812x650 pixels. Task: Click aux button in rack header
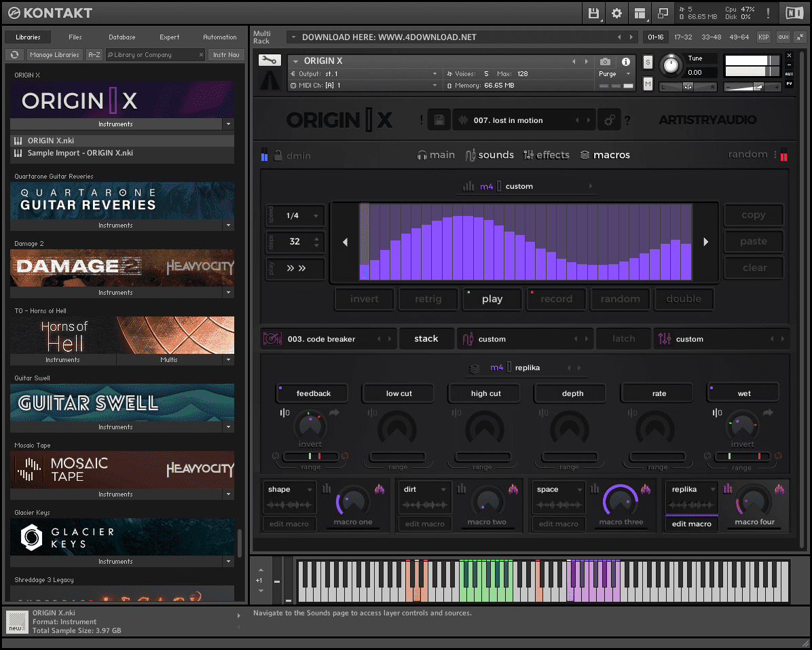(x=783, y=37)
